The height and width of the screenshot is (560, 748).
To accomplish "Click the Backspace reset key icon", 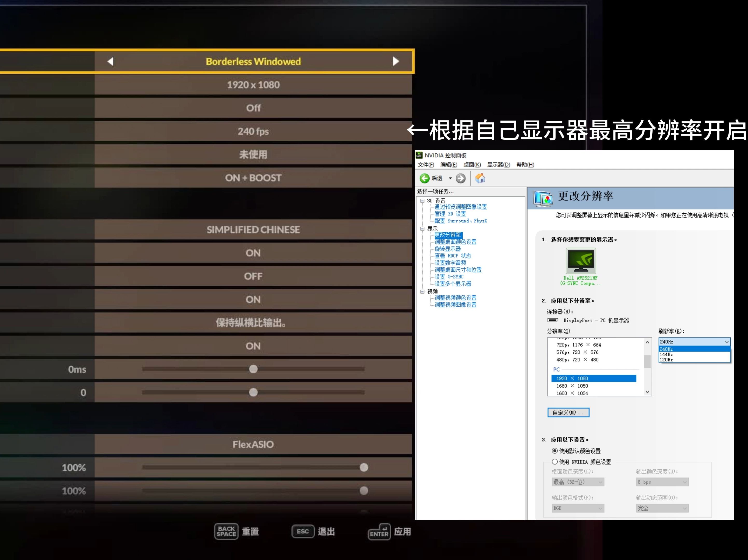I will tap(226, 531).
